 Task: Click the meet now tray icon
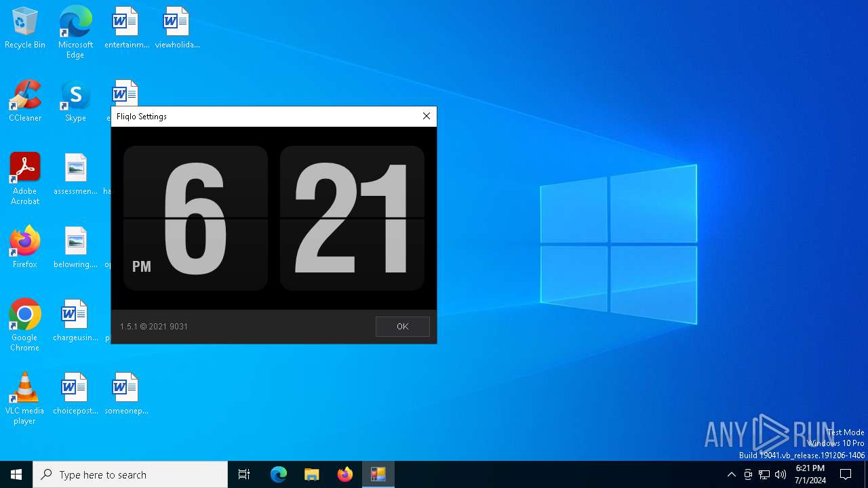coord(748,474)
